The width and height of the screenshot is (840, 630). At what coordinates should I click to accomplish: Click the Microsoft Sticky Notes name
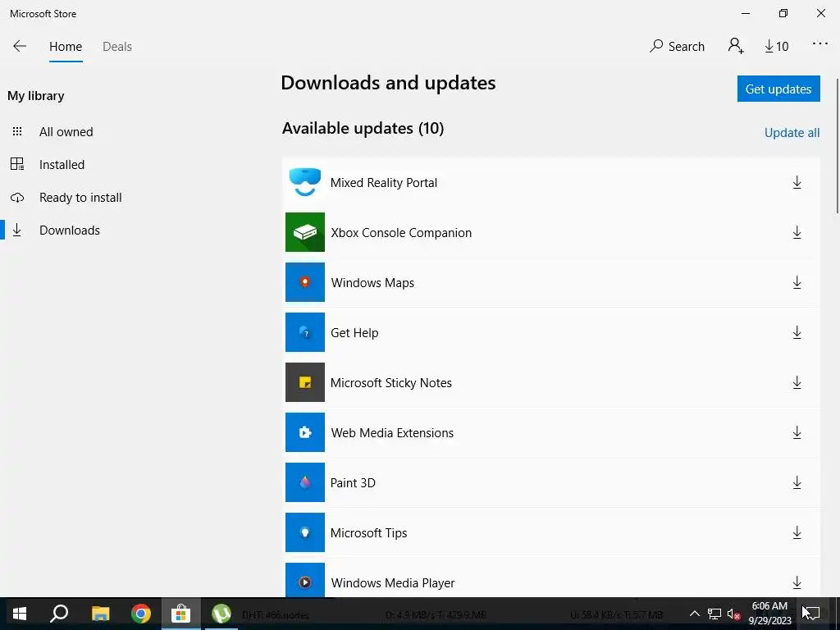[x=391, y=383]
